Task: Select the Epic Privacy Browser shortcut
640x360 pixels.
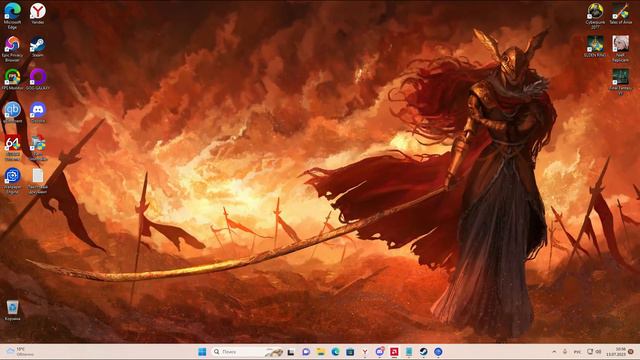Action: [12, 49]
